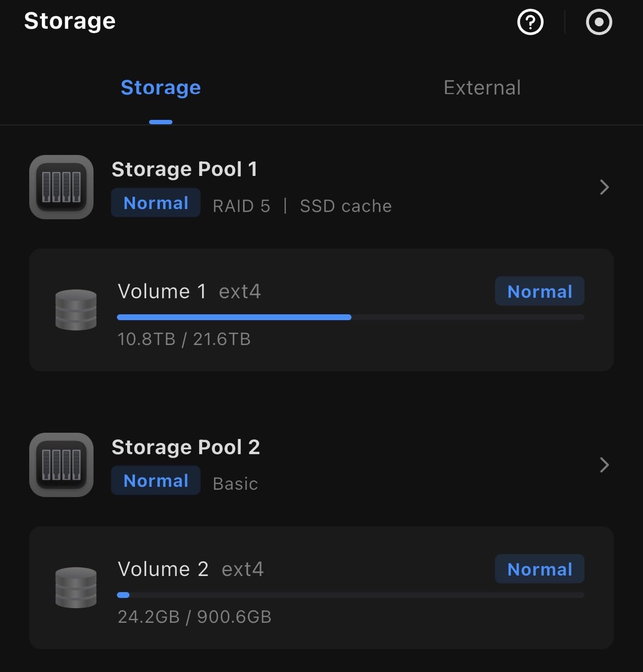This screenshot has height=672, width=643.
Task: Select the 24.2GB / 900.6GB capacity text
Action: 194,617
